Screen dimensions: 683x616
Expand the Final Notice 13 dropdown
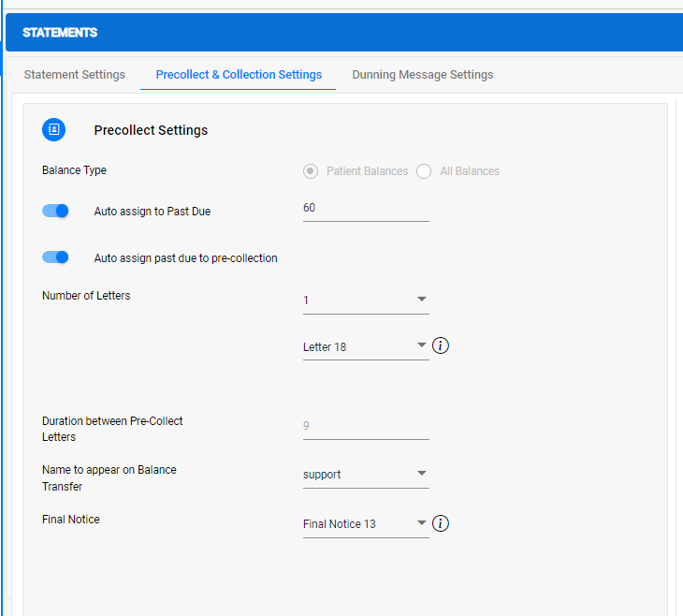click(x=366, y=524)
